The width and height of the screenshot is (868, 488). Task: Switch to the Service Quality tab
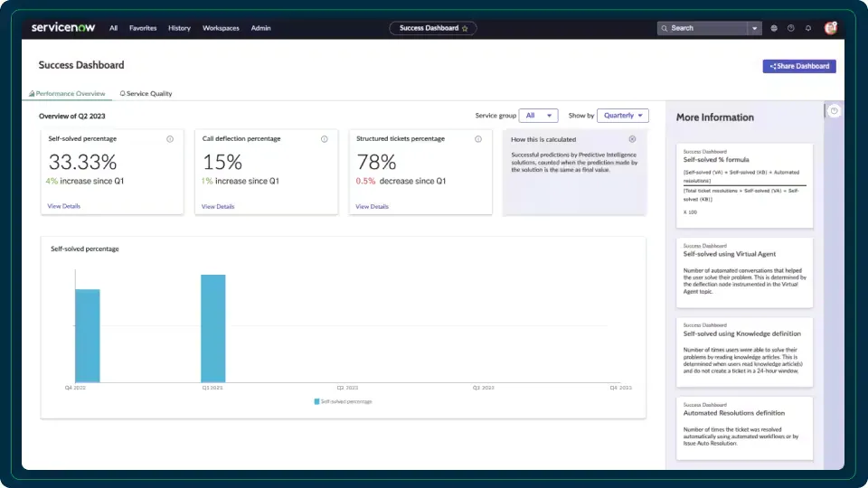tap(146, 93)
